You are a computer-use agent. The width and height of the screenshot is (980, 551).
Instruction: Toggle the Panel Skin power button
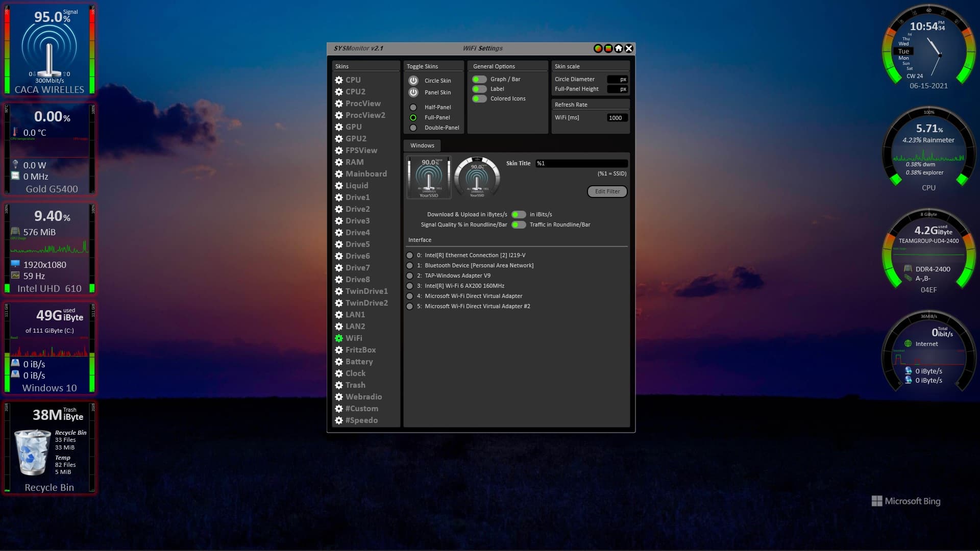pos(413,92)
